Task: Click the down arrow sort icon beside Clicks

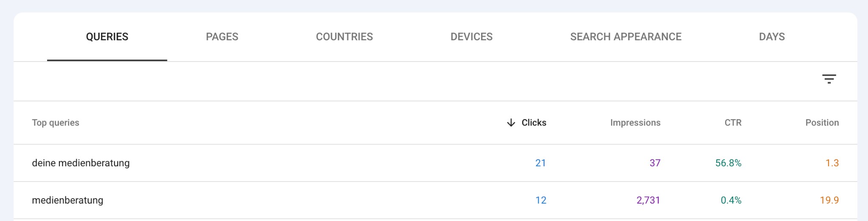Action: [x=511, y=123]
